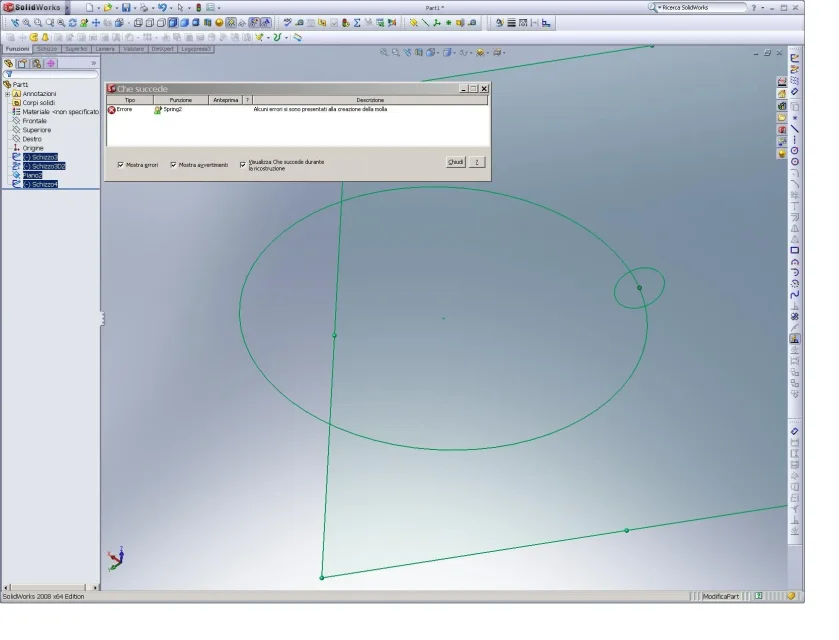Image resolution: width=839 pixels, height=640 pixels.
Task: Switch to the Valutare tab
Action: coord(133,49)
